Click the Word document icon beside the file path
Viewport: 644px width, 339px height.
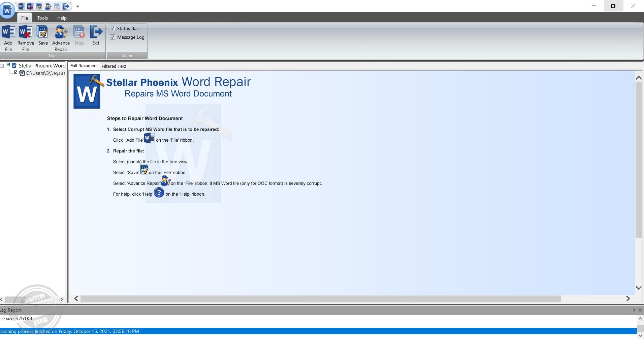click(22, 73)
